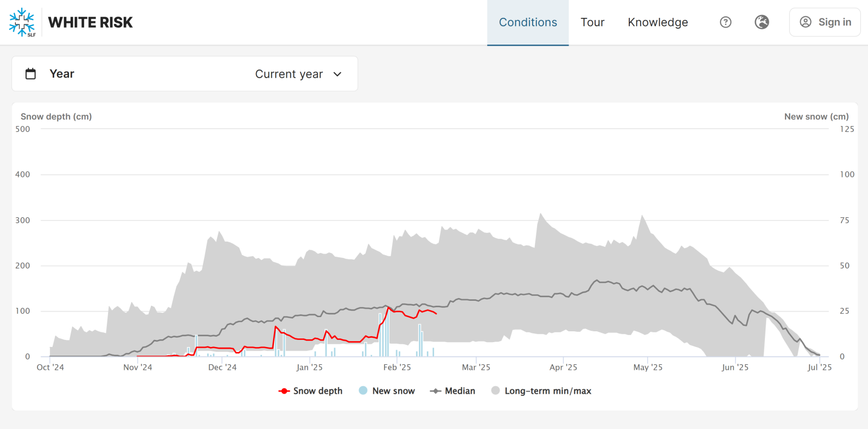Click the Sign in button

click(x=825, y=22)
